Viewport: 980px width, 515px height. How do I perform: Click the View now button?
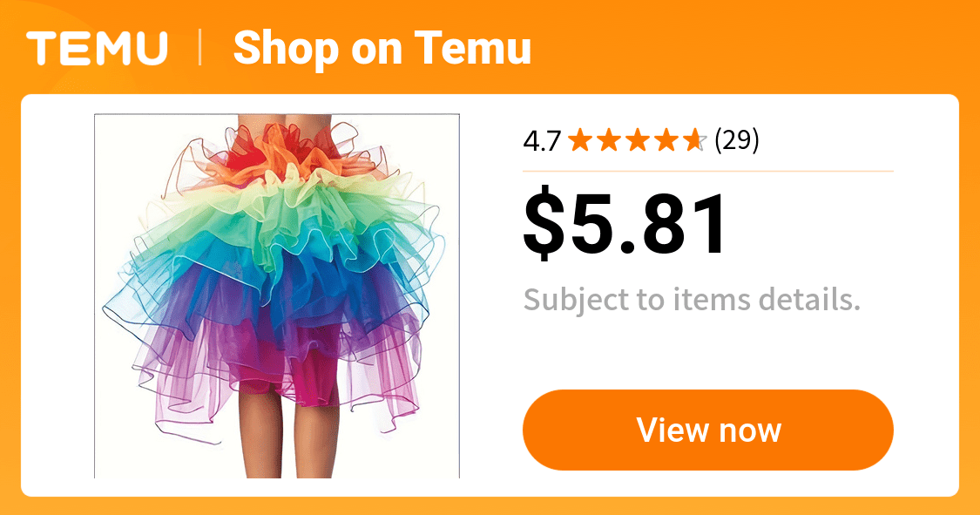pos(708,430)
